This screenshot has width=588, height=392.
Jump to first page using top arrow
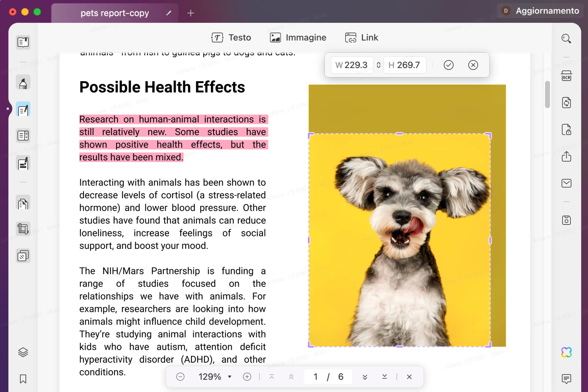pos(272,377)
